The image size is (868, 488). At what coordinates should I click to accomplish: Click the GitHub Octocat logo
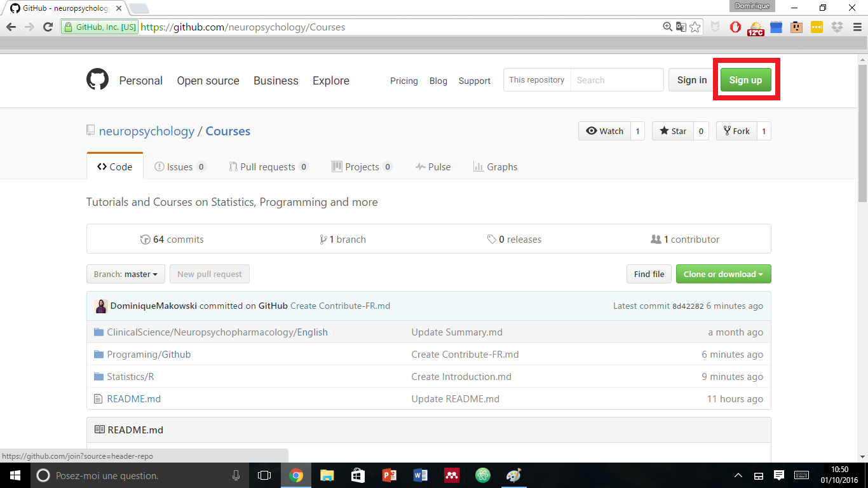pos(97,80)
